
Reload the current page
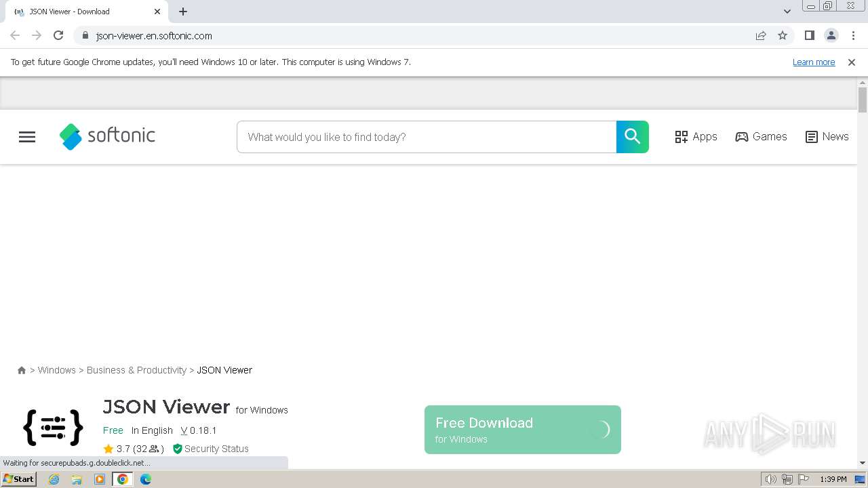point(58,35)
